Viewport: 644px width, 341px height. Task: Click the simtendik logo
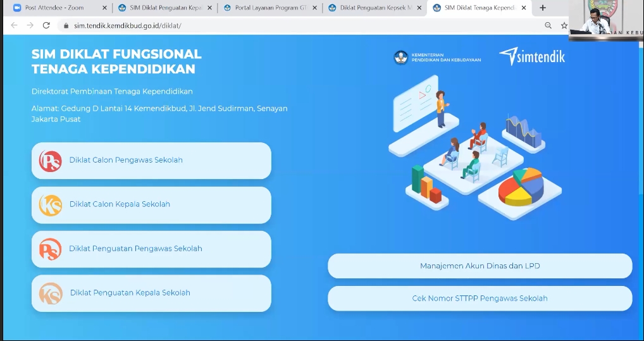point(532,57)
